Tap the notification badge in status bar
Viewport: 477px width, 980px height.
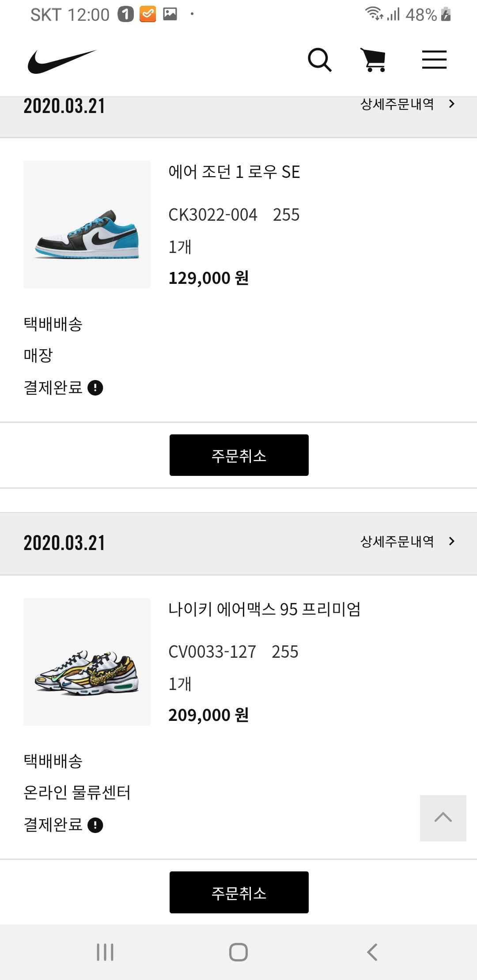[x=125, y=15]
